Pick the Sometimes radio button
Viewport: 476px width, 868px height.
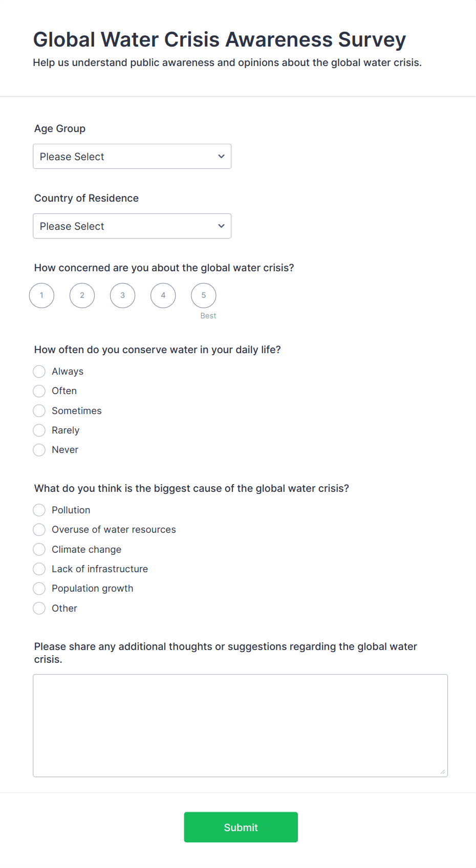(39, 411)
